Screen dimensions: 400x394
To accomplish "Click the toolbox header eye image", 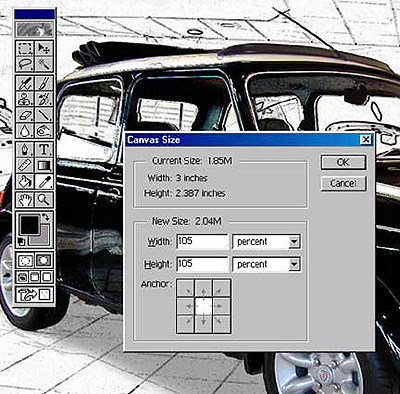I will coord(35,29).
